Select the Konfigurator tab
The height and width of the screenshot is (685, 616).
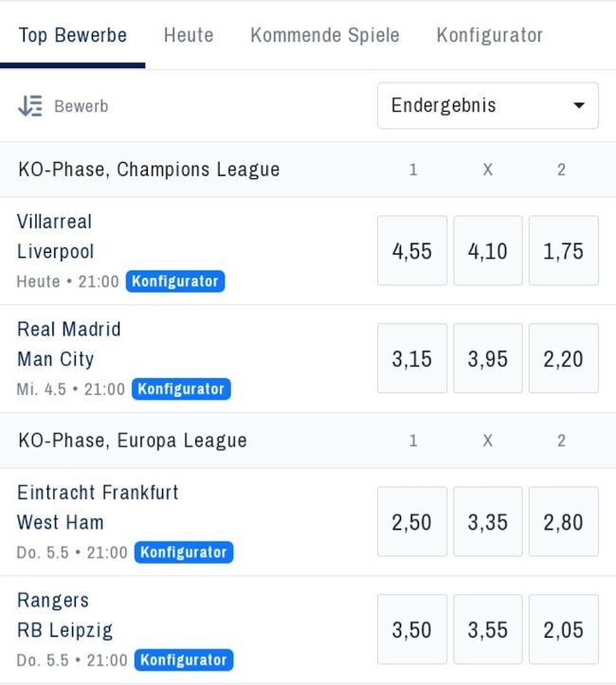coord(489,36)
